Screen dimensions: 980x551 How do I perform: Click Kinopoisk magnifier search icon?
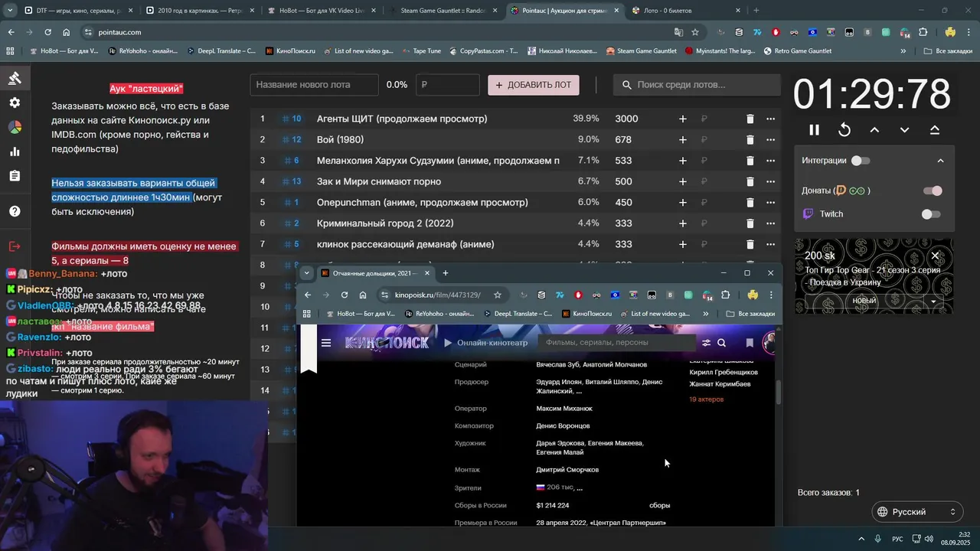[x=721, y=343]
